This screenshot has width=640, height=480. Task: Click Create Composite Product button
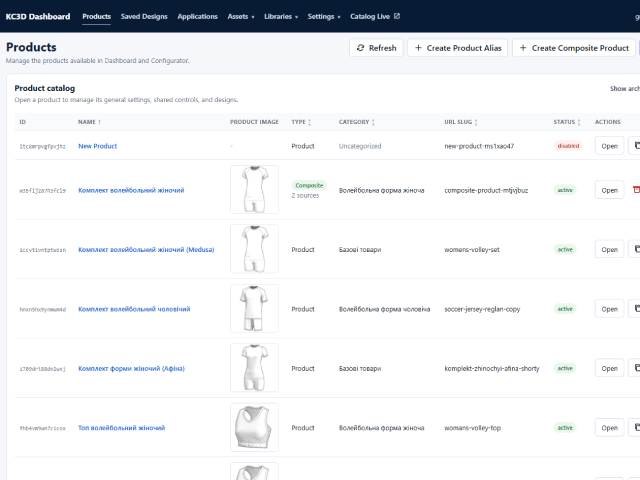tap(574, 48)
